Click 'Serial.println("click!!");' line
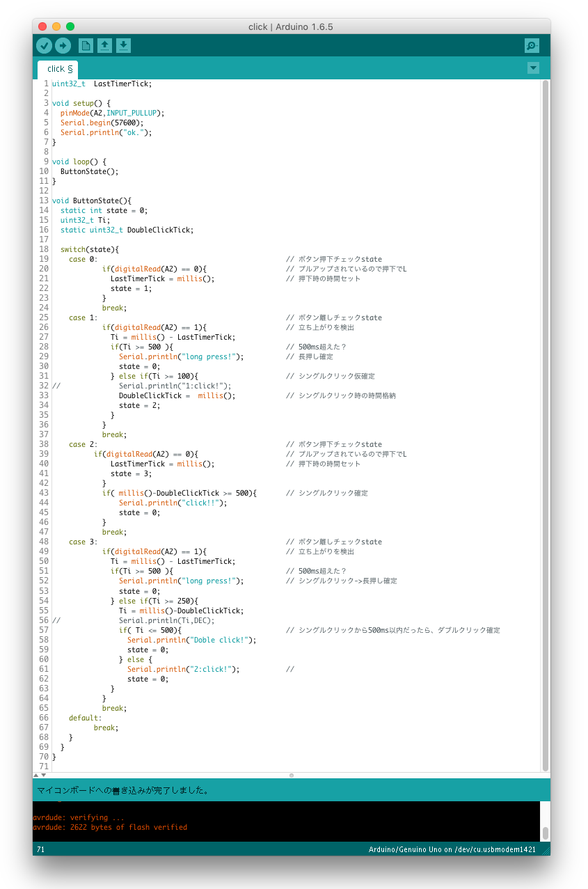 [x=173, y=503]
